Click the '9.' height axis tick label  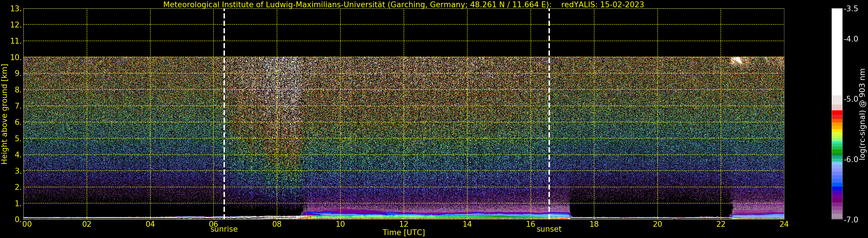[18, 74]
